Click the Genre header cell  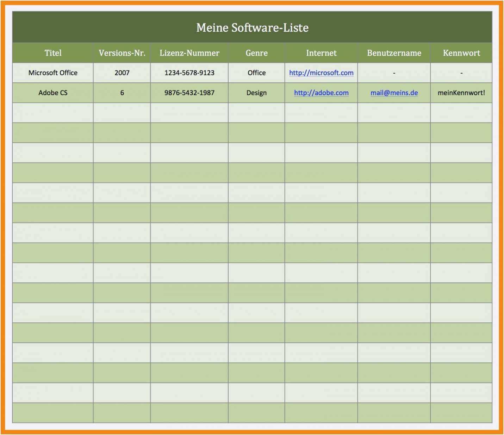[256, 53]
